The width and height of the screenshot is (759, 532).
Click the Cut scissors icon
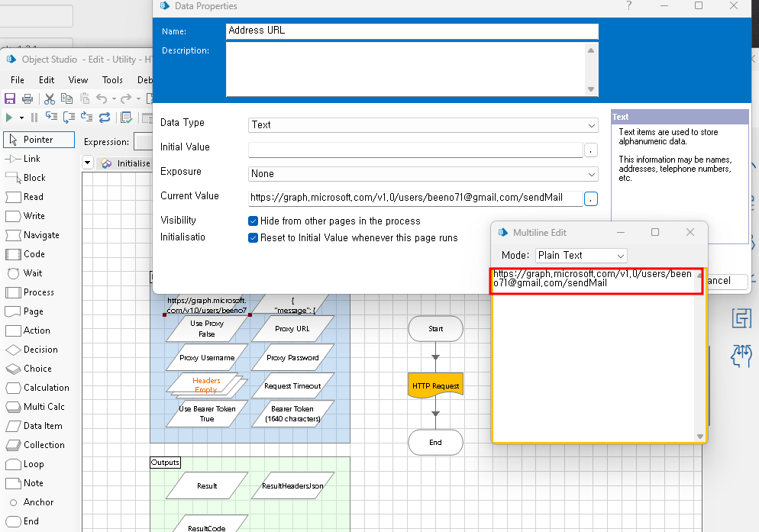(50, 98)
